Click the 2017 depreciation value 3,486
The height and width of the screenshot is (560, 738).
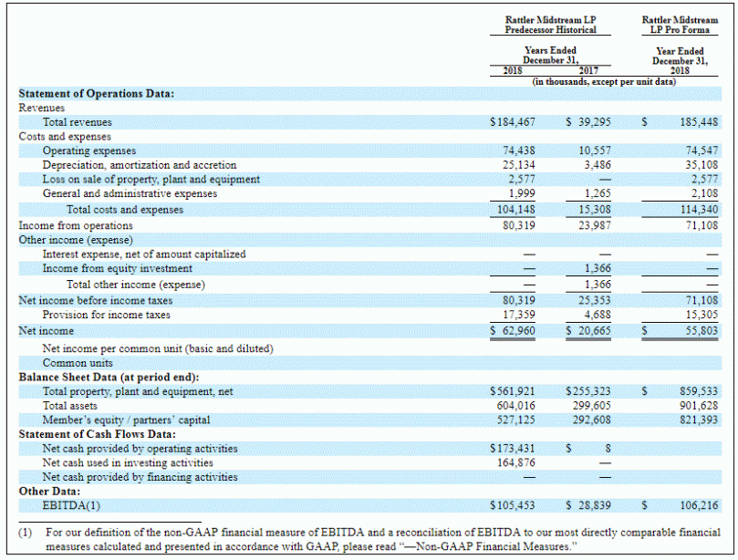click(x=597, y=165)
